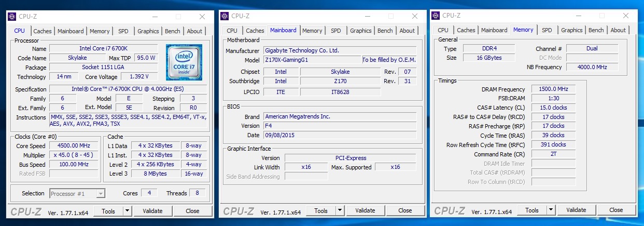Screen dimensions: 644x226
Task: Click Validate in the CPU window
Action: pos(152,211)
